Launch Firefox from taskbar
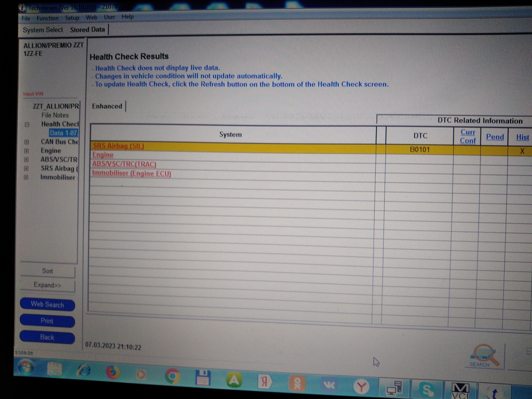The image size is (532, 399). (x=112, y=372)
